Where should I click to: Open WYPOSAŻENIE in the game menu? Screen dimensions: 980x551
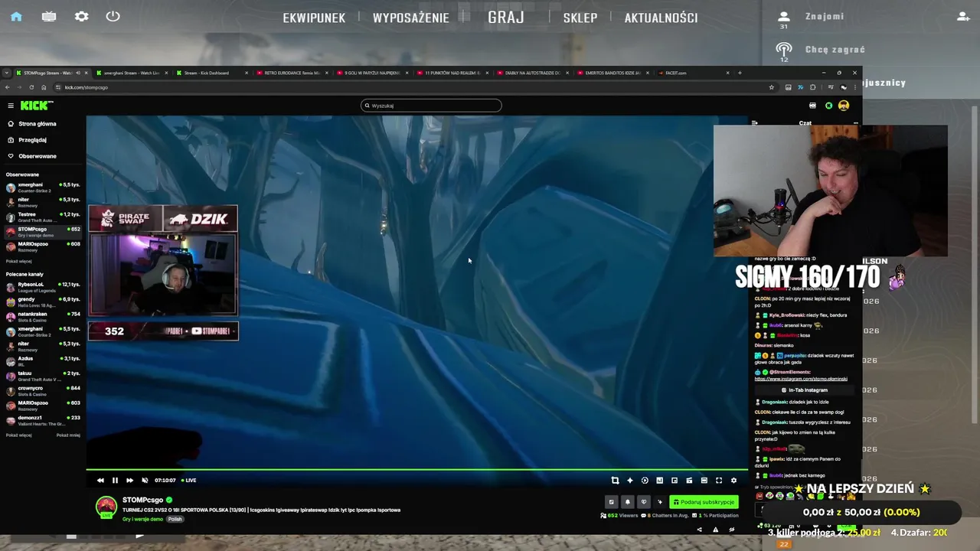pyautogui.click(x=411, y=18)
